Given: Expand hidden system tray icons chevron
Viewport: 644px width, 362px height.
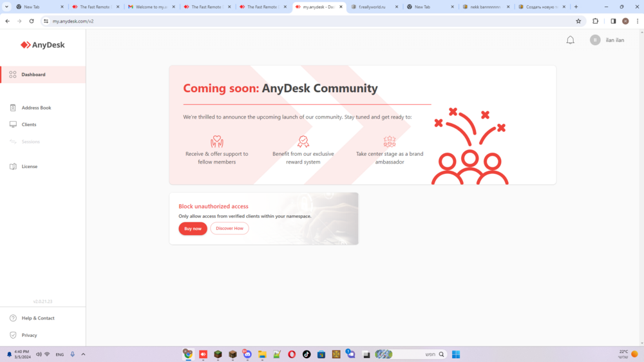Looking at the screenshot, I should 83,354.
